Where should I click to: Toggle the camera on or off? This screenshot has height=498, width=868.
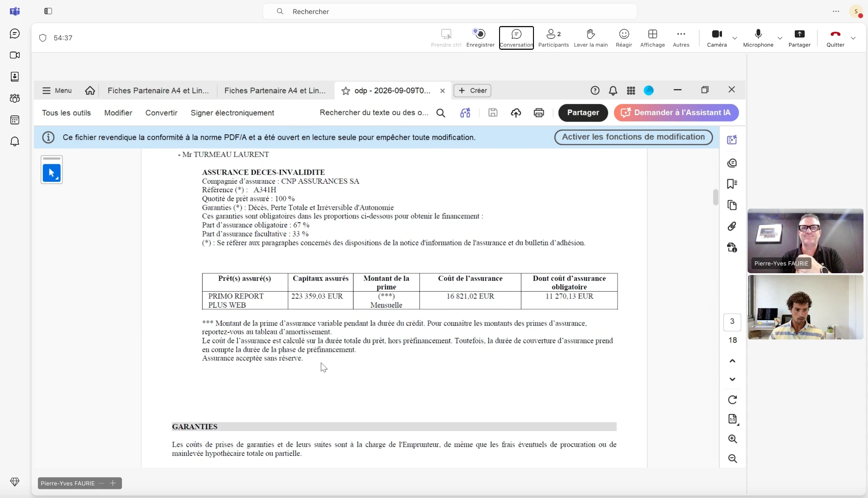click(717, 38)
